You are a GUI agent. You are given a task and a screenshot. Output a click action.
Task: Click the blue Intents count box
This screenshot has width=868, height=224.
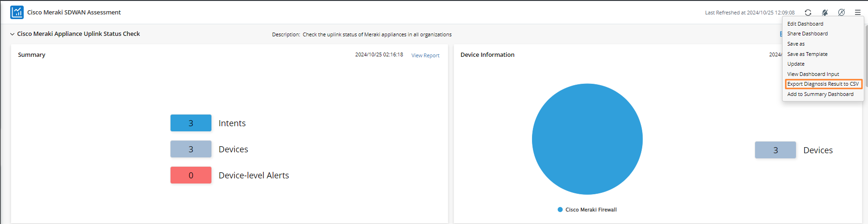(x=191, y=123)
